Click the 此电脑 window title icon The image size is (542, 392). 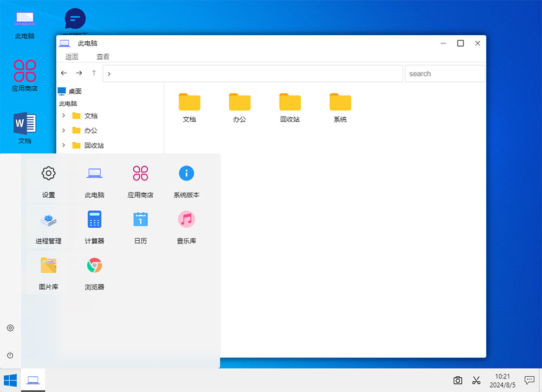pos(64,43)
